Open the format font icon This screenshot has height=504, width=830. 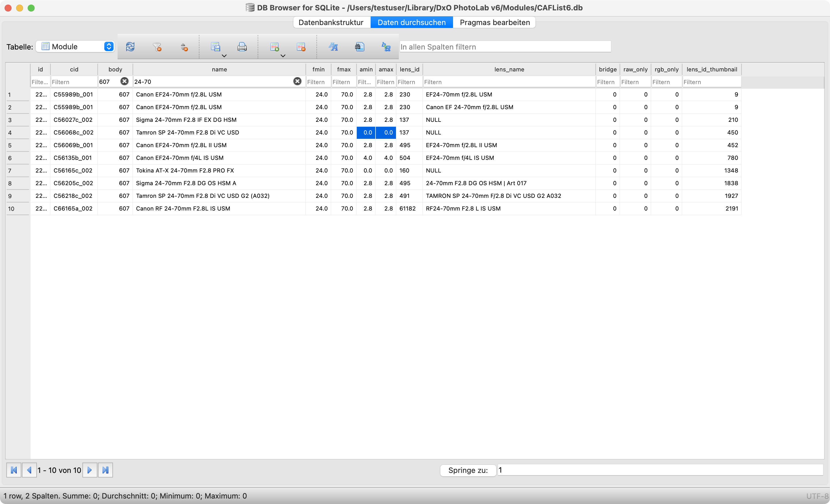pyautogui.click(x=333, y=46)
